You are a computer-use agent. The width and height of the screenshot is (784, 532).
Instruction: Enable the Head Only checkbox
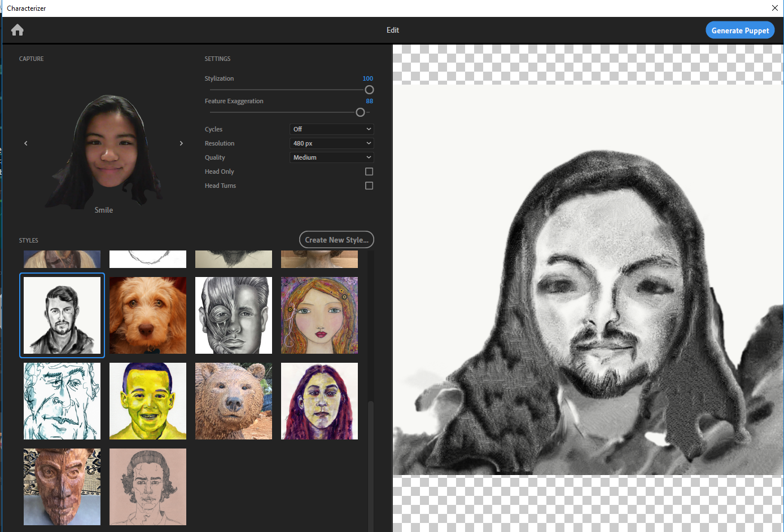pos(369,172)
